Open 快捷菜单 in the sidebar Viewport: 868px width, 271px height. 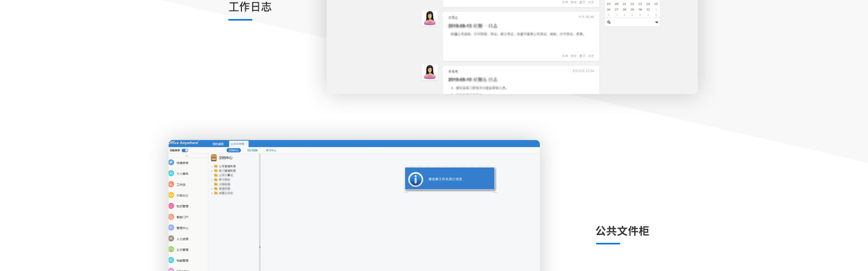(x=171, y=163)
